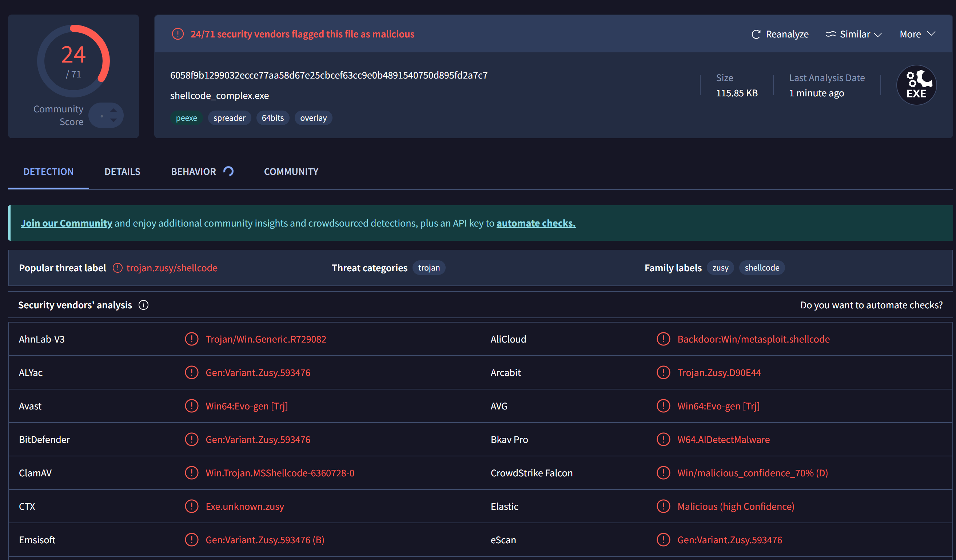This screenshot has height=560, width=956.
Task: Click warning icon next to trojan.zusy/shellcode label
Action: click(x=117, y=268)
